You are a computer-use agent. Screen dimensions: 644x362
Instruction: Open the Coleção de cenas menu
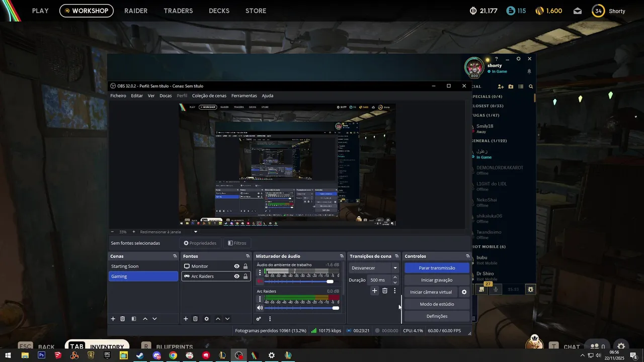click(x=209, y=96)
